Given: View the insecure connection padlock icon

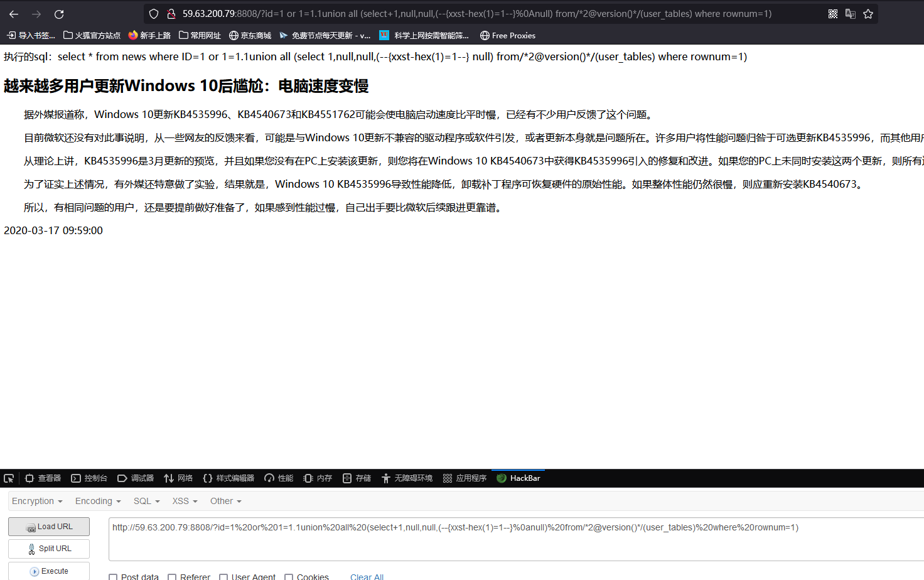Looking at the screenshot, I should point(171,14).
